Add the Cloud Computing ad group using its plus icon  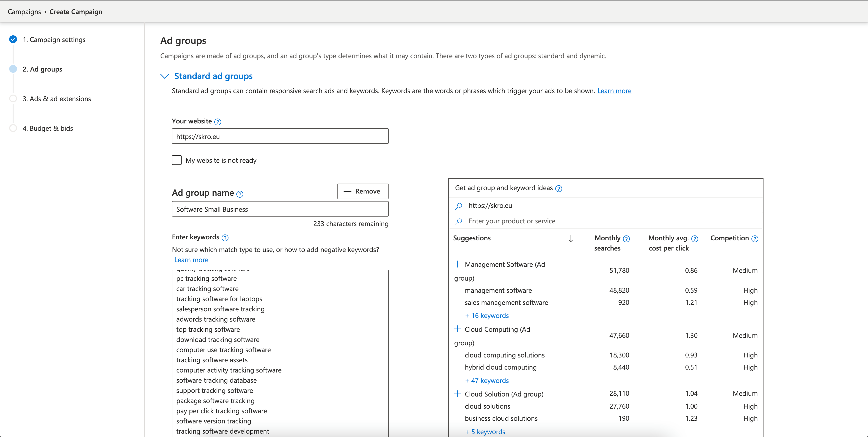click(457, 329)
